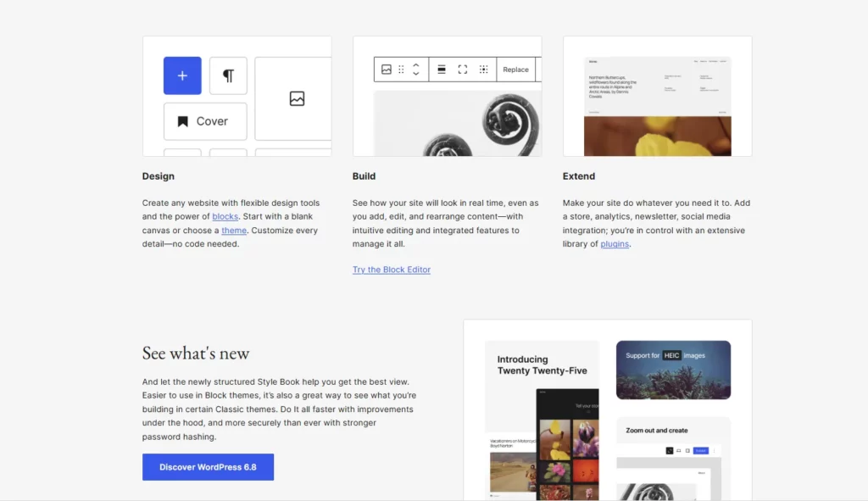Screen dimensions: 868x501
Task: Follow the Try the Block Editor link
Action: [392, 270]
